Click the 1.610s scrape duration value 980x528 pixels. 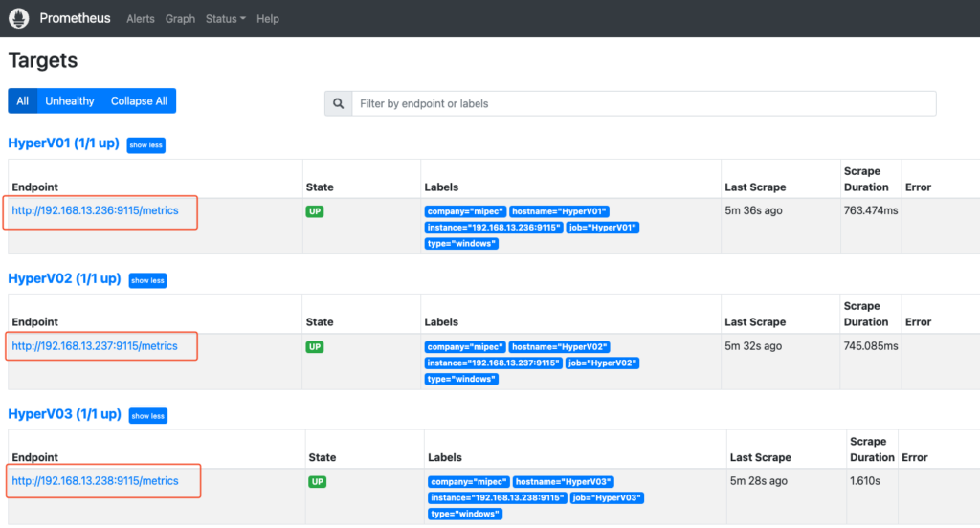point(865,481)
